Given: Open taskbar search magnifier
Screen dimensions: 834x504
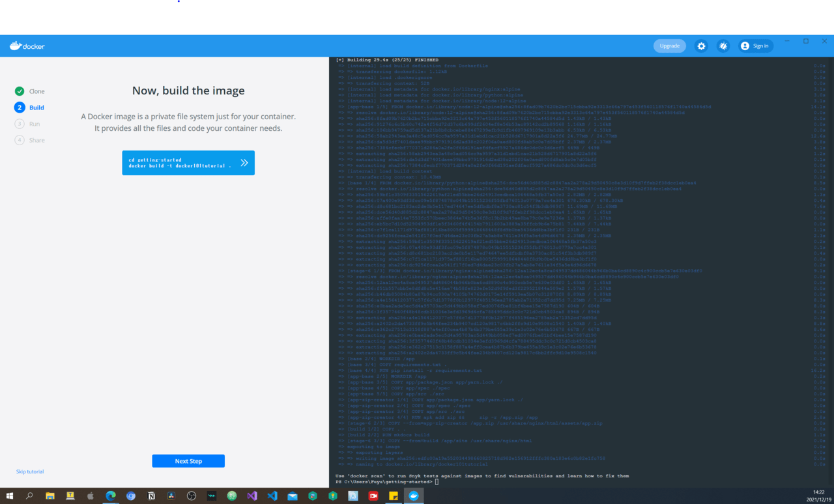Looking at the screenshot, I should coord(30,496).
